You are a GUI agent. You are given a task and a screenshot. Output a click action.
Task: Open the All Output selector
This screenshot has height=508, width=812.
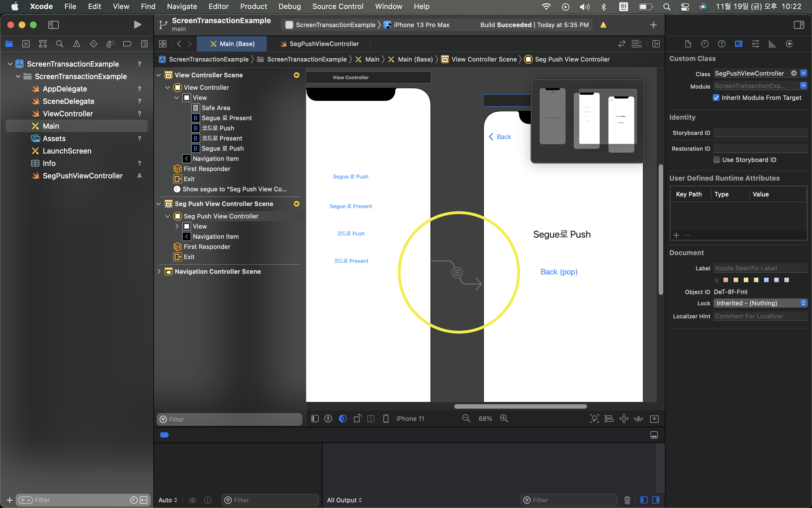tap(345, 500)
